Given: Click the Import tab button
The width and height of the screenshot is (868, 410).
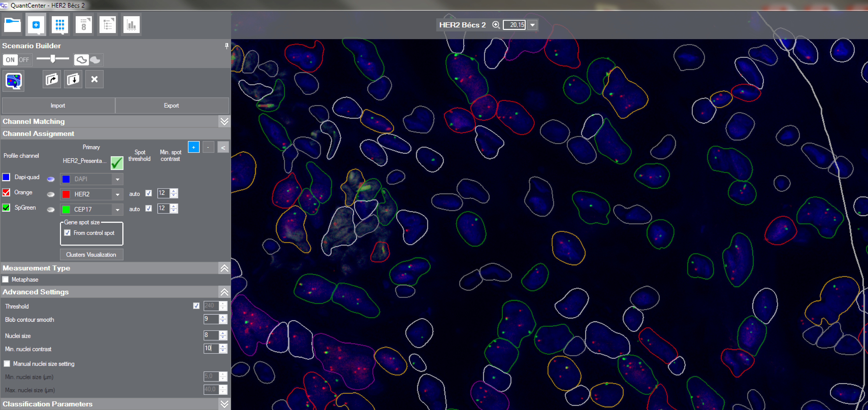Looking at the screenshot, I should [58, 106].
